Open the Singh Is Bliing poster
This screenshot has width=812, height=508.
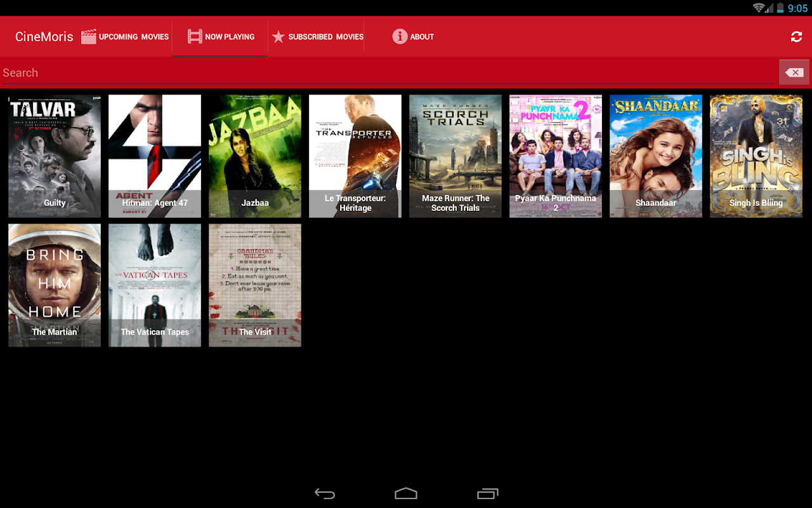pos(756,156)
